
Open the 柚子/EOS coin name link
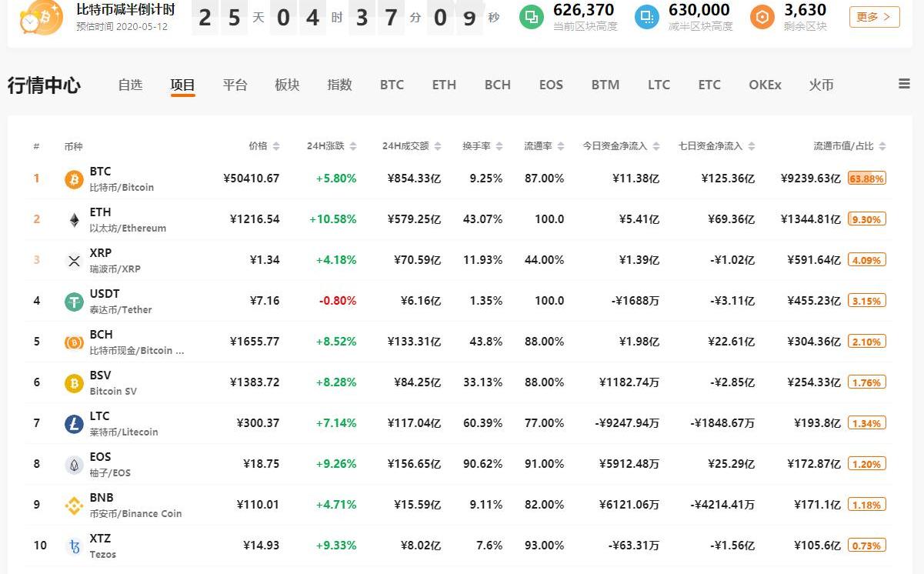(110, 472)
